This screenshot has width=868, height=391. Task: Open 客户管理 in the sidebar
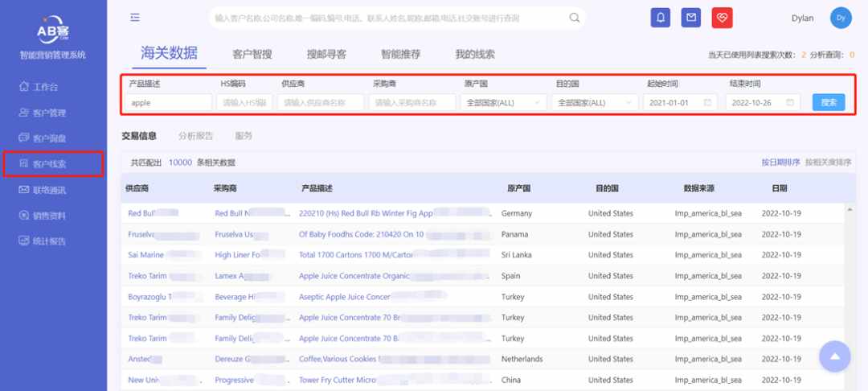click(x=49, y=113)
